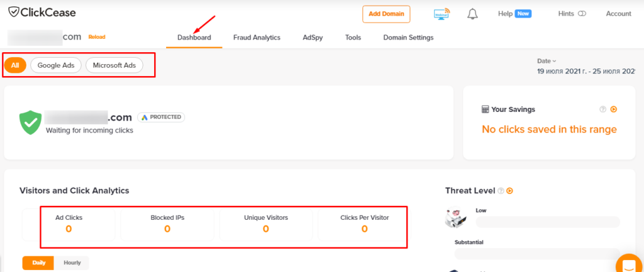
Task: Open Domain Settings tab
Action: 408,37
